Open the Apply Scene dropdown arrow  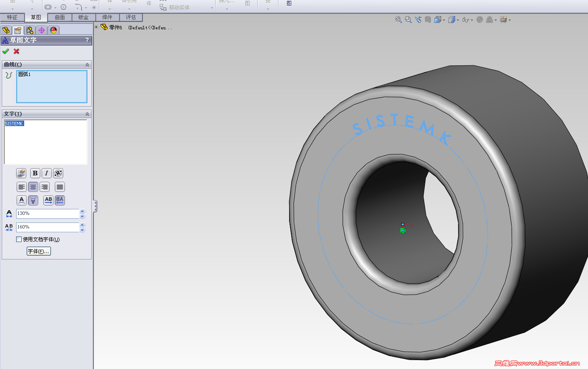[495, 20]
